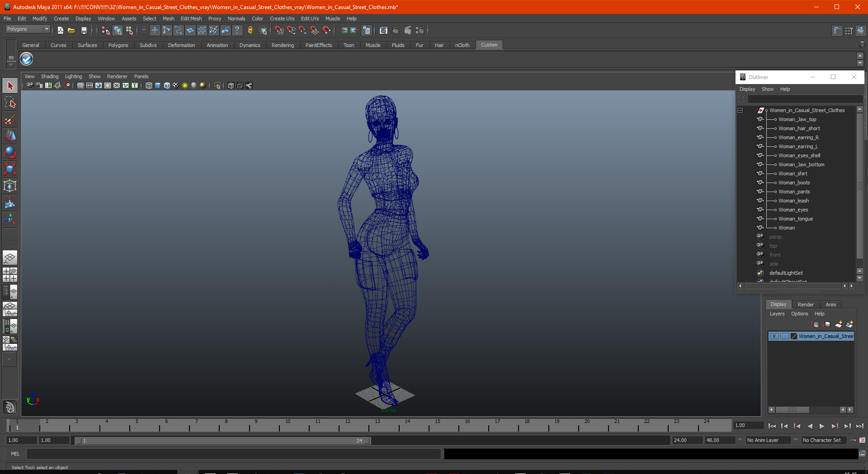Open the Edit Mesh menu

(191, 19)
